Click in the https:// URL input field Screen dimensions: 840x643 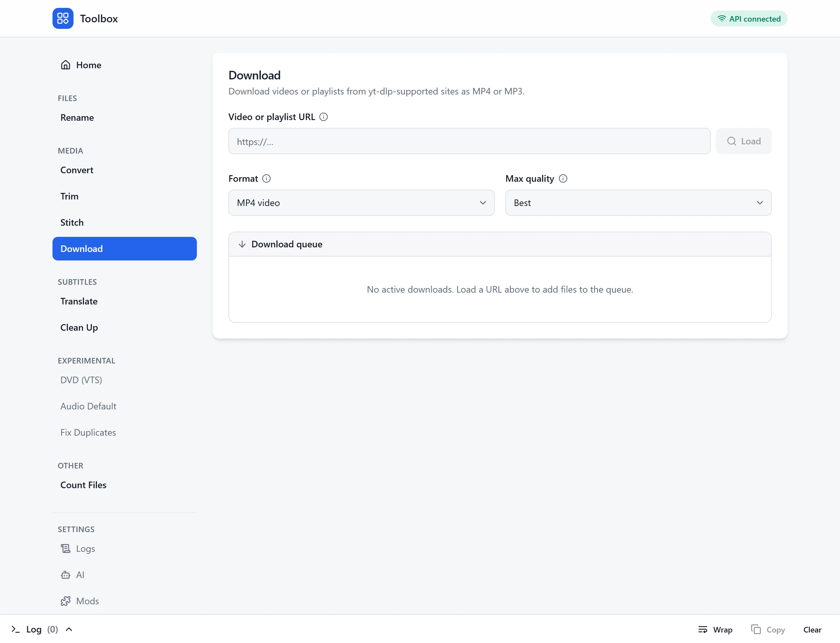(x=469, y=141)
